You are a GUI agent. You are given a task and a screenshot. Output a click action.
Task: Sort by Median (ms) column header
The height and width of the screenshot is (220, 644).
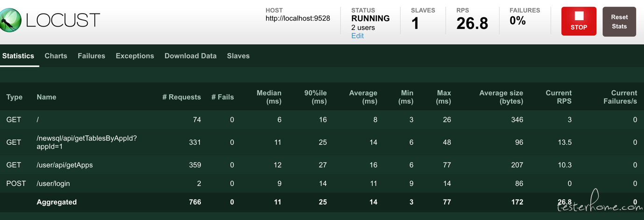click(x=269, y=97)
